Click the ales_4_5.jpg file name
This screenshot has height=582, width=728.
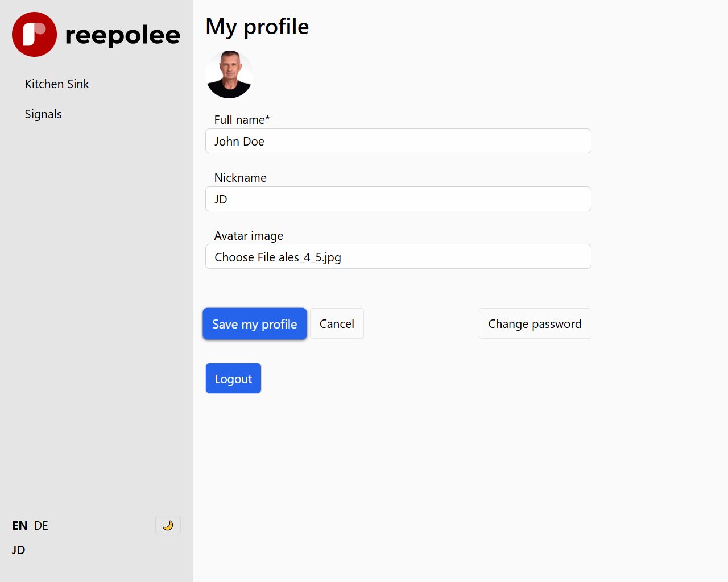(310, 257)
